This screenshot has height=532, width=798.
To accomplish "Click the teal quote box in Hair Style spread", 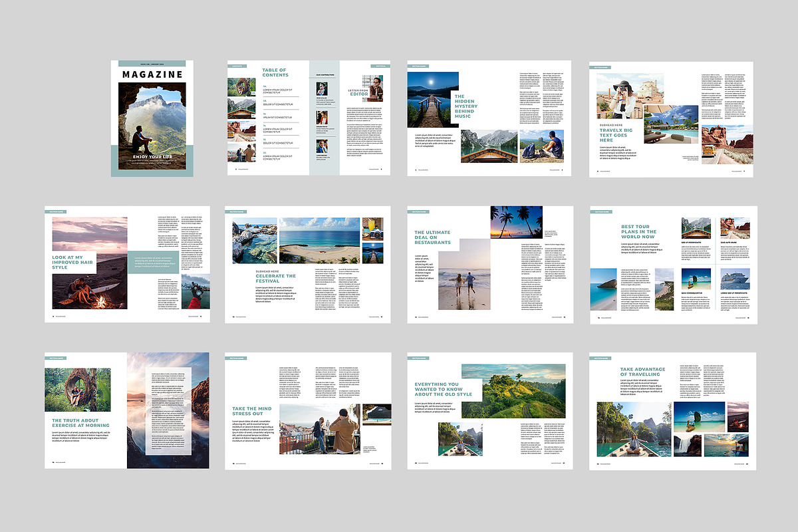I will tap(154, 261).
